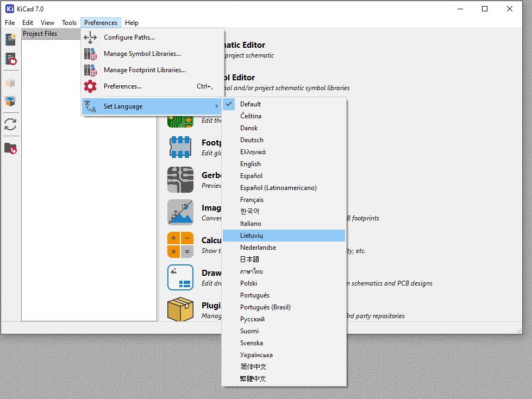Set language to Français
This screenshot has height=399, width=532.
(284, 200)
